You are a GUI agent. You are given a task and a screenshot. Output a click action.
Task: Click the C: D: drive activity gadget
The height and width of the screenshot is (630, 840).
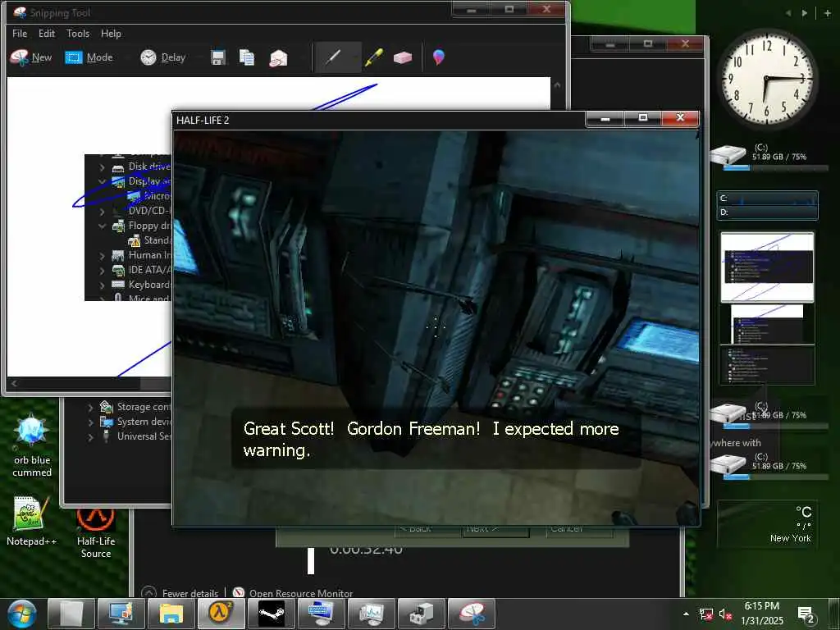[x=768, y=206]
